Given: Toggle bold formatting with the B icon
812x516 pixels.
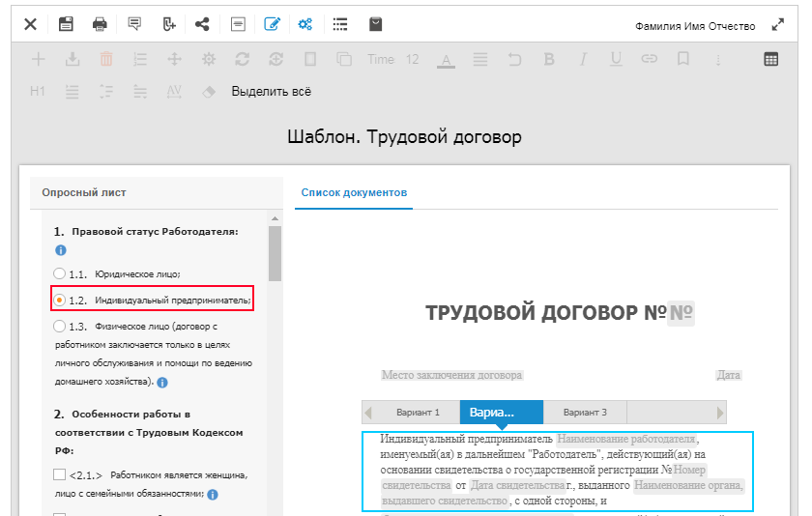Looking at the screenshot, I should (x=549, y=59).
